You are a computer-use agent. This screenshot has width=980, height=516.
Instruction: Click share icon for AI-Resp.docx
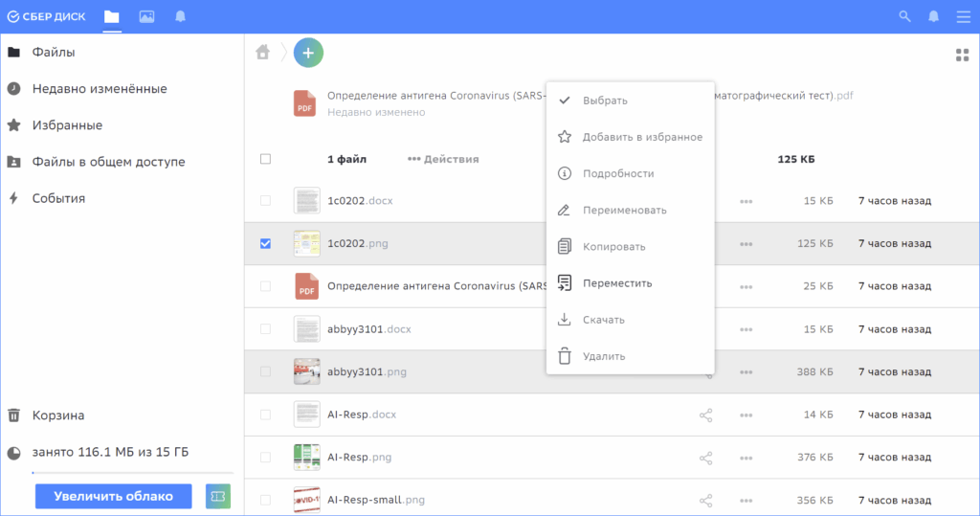pos(706,415)
